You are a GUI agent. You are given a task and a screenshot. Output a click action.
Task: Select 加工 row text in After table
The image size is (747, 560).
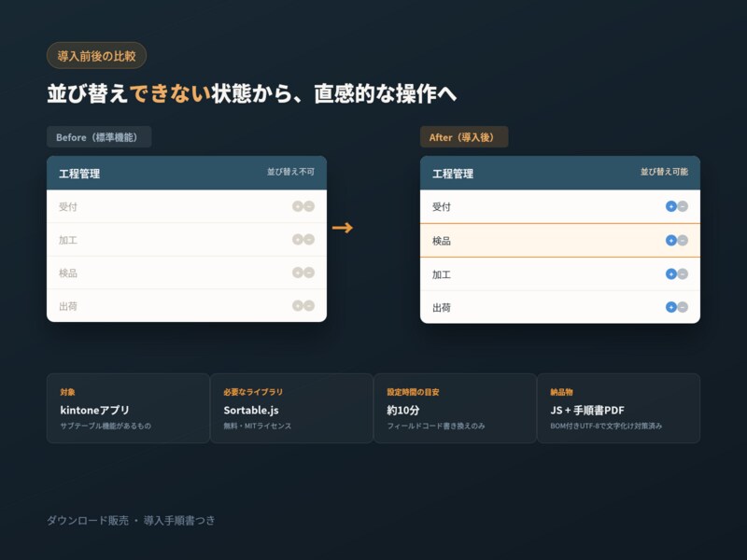pos(442,274)
